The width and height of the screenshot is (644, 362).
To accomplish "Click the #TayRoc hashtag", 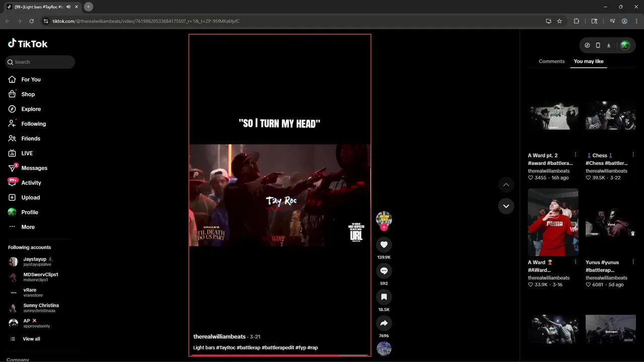I will click(225, 347).
